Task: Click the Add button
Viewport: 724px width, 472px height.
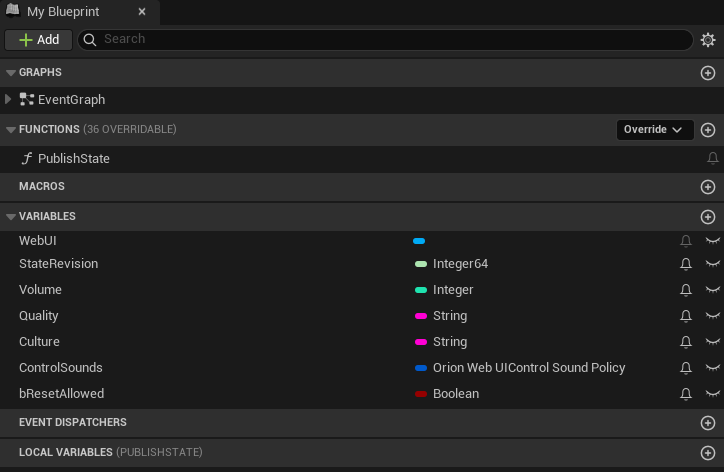Action: [x=38, y=40]
